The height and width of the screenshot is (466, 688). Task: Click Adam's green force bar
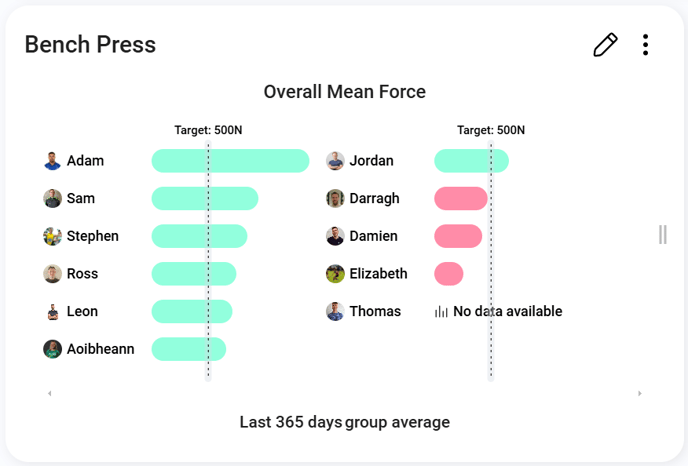click(230, 161)
